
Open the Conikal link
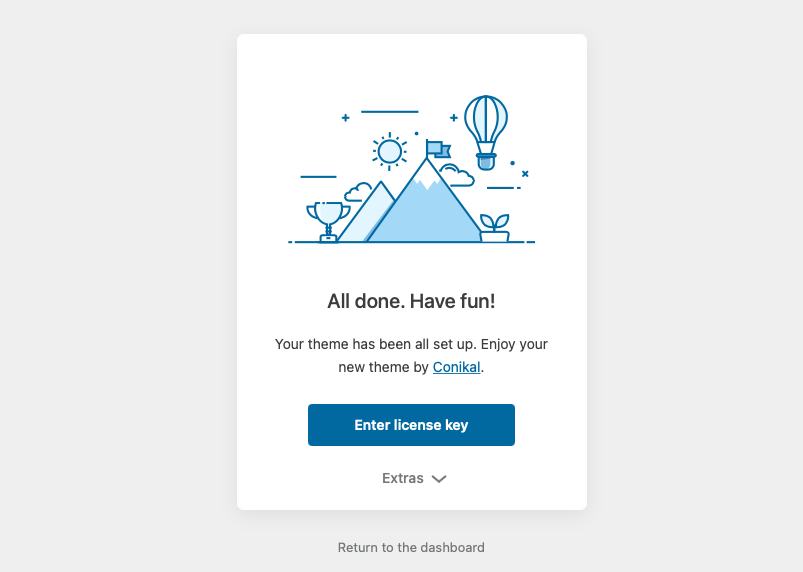(x=456, y=367)
